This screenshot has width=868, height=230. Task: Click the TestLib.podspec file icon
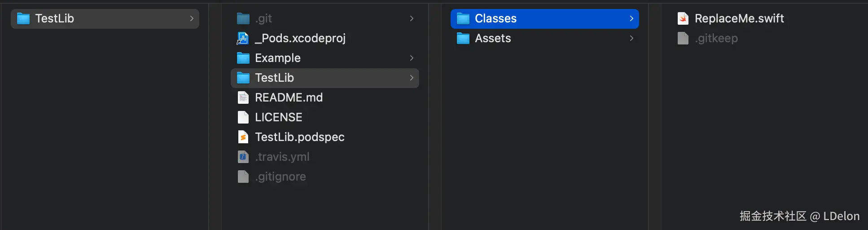click(x=243, y=137)
